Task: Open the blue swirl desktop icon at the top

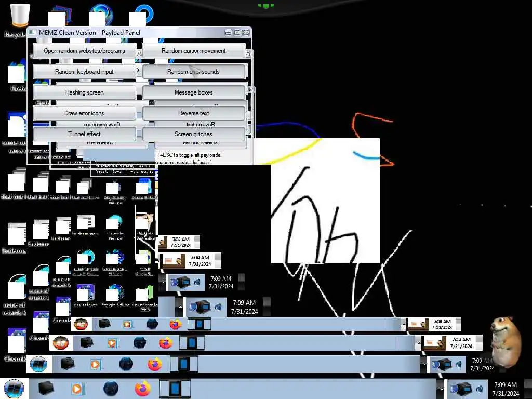Action: point(101,15)
